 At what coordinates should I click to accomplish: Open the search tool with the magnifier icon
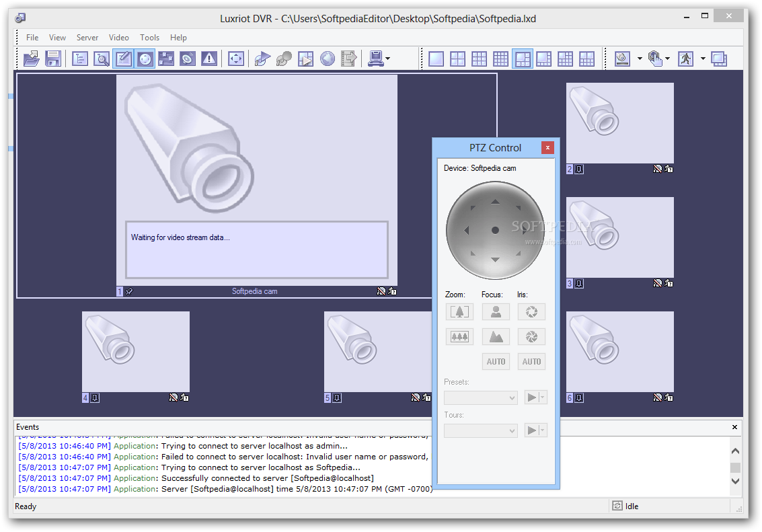click(x=102, y=59)
